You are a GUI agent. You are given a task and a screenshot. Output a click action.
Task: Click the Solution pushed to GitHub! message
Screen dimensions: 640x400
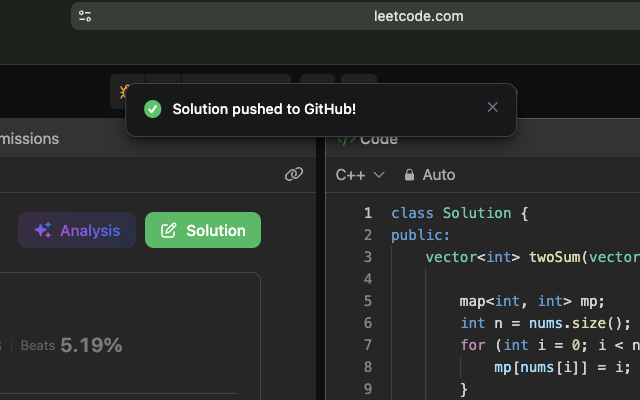(264, 109)
